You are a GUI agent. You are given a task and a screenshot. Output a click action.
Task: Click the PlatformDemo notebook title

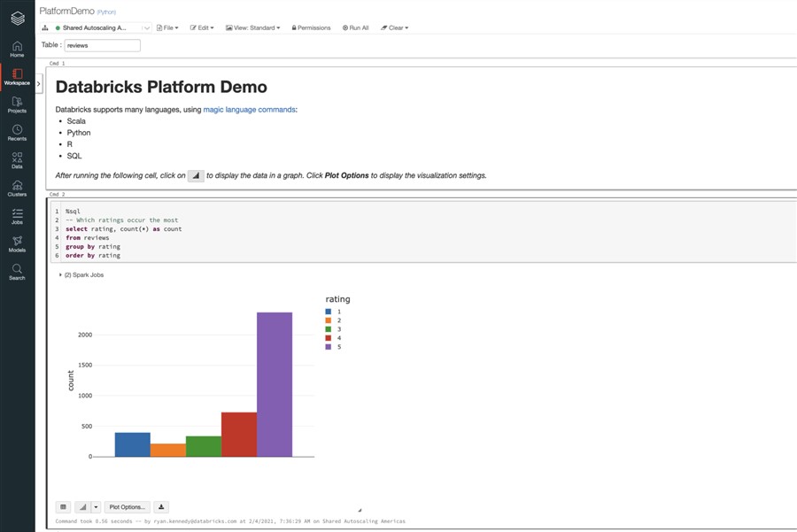[x=67, y=11]
